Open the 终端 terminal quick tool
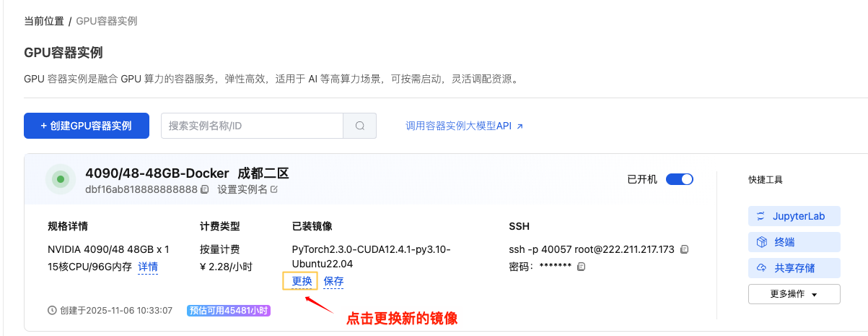The height and width of the screenshot is (336, 868). (x=794, y=242)
